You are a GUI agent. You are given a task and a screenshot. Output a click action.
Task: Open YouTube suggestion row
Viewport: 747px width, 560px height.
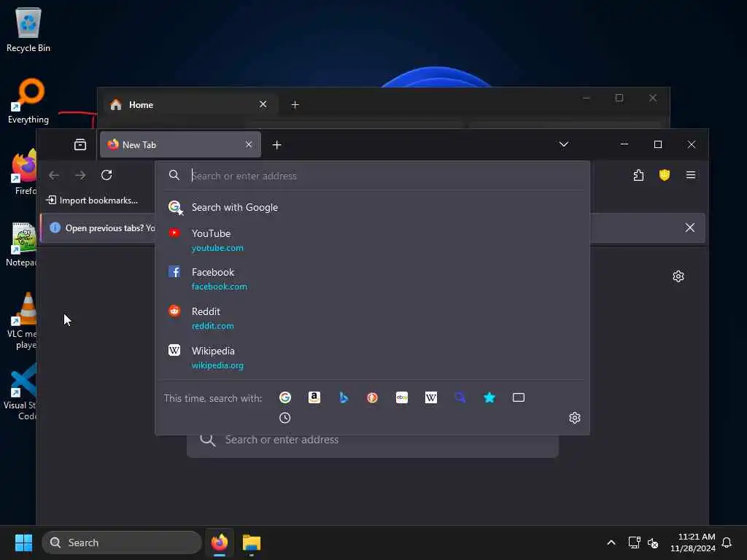[373, 241]
